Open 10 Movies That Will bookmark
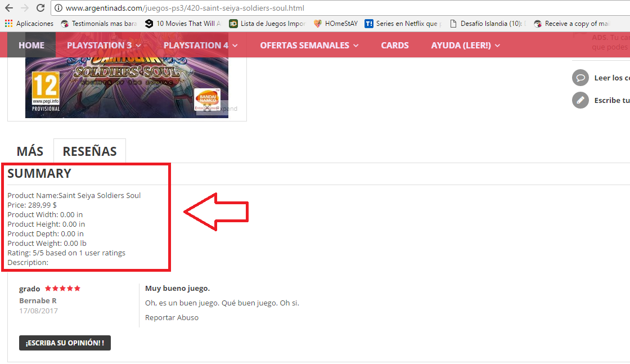This screenshot has width=630, height=364. point(183,24)
